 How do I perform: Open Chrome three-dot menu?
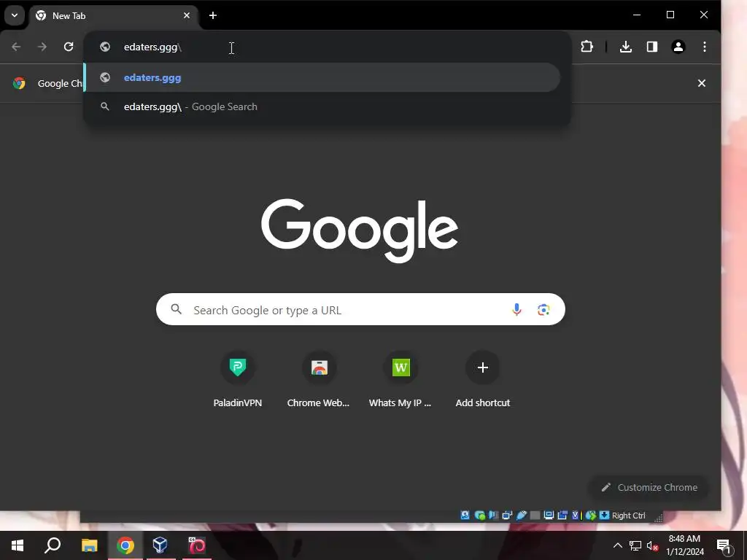click(x=705, y=47)
